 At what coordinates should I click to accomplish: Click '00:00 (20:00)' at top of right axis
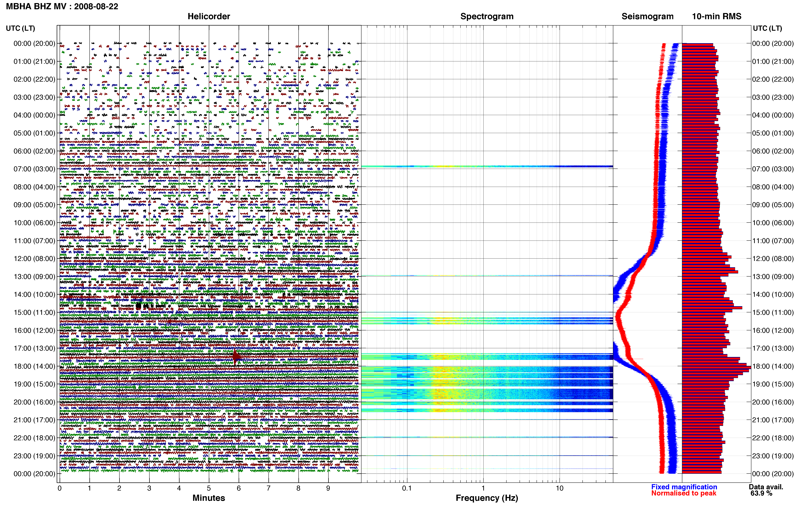[x=773, y=43]
